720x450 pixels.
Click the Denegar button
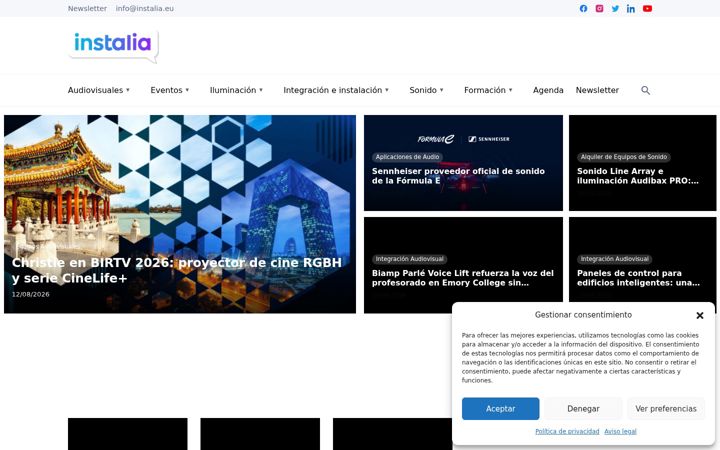click(583, 409)
